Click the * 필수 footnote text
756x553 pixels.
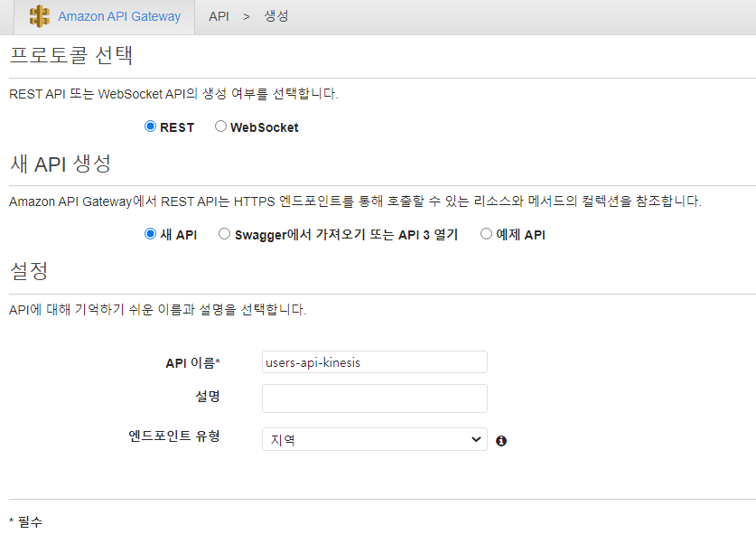point(25,521)
